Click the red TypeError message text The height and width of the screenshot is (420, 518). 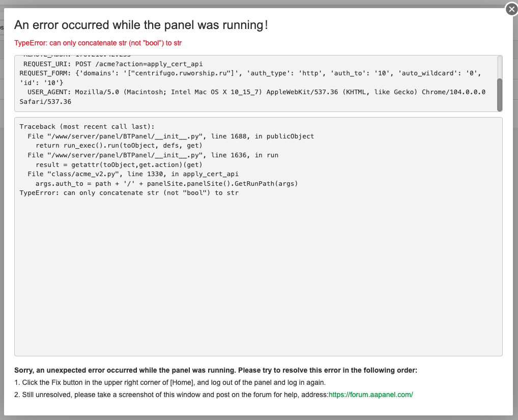(x=98, y=43)
